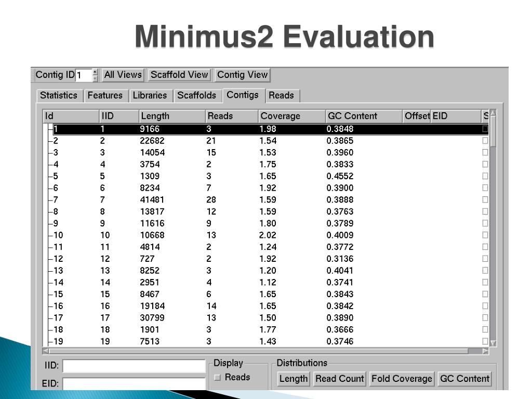Show the GC Content distribution

click(464, 379)
